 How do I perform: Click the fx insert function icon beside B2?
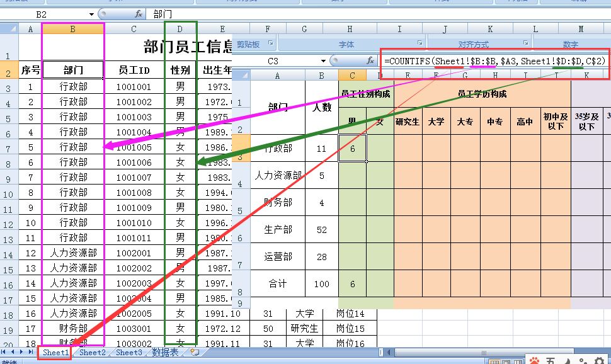138,14
